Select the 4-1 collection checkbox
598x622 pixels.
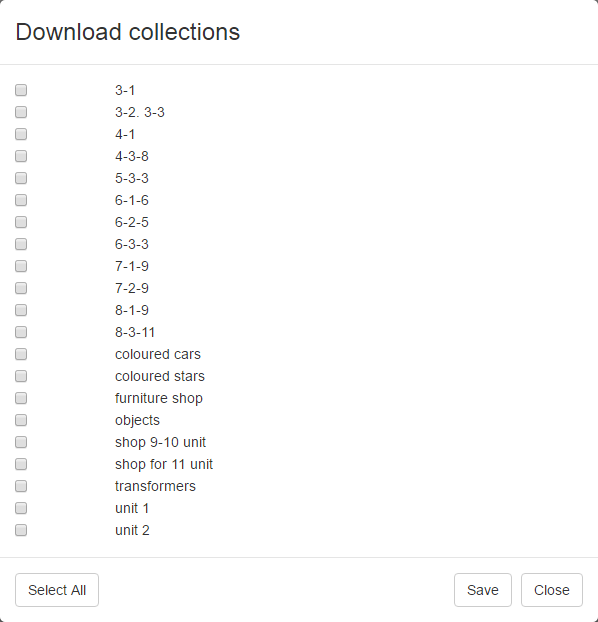[x=21, y=134]
